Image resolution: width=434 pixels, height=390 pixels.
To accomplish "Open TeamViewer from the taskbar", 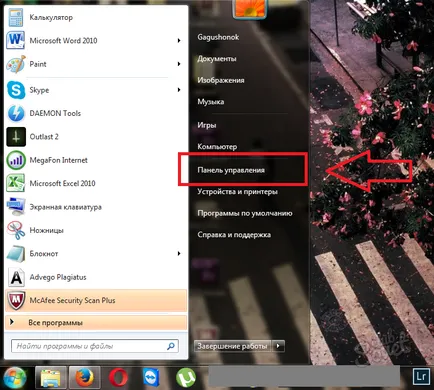I will click(151, 378).
